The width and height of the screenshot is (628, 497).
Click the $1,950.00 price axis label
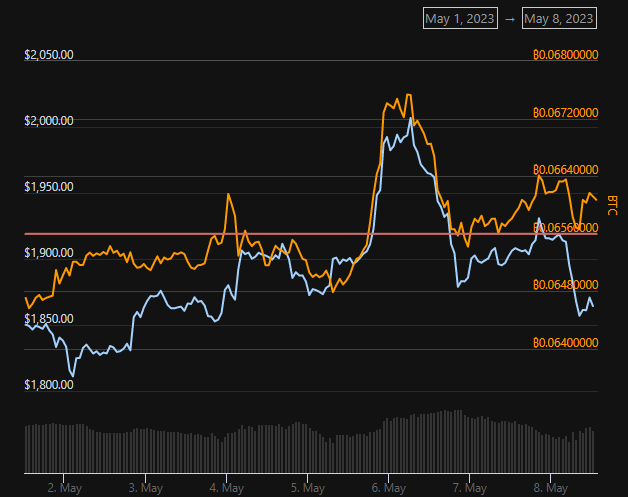click(x=49, y=187)
